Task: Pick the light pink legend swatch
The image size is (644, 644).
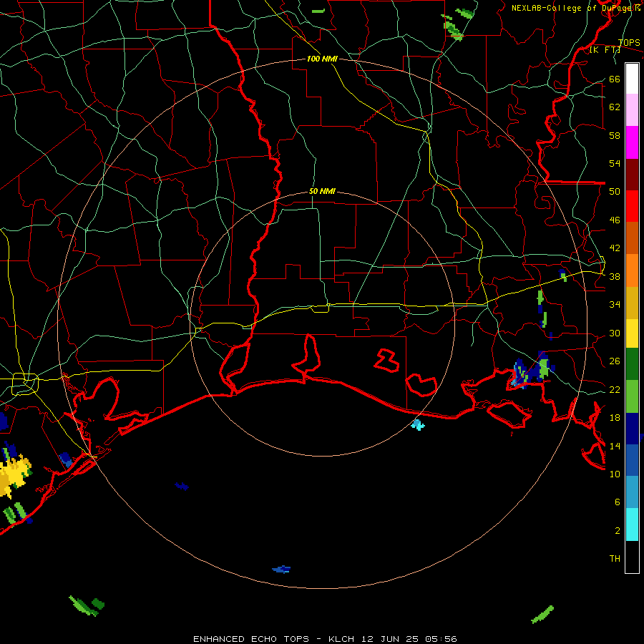Action: (x=632, y=109)
